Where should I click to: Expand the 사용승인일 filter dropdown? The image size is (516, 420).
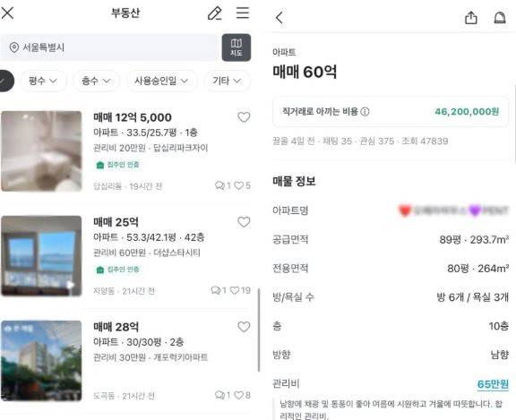[161, 81]
